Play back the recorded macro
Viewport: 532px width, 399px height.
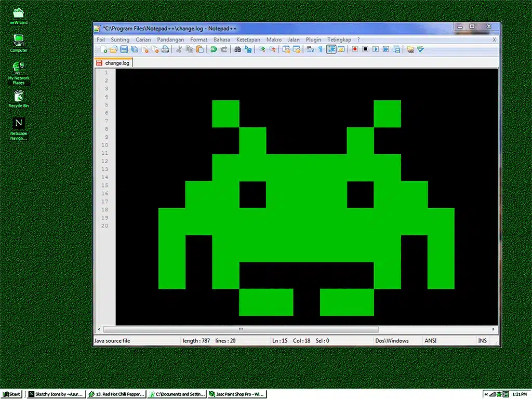point(376,49)
